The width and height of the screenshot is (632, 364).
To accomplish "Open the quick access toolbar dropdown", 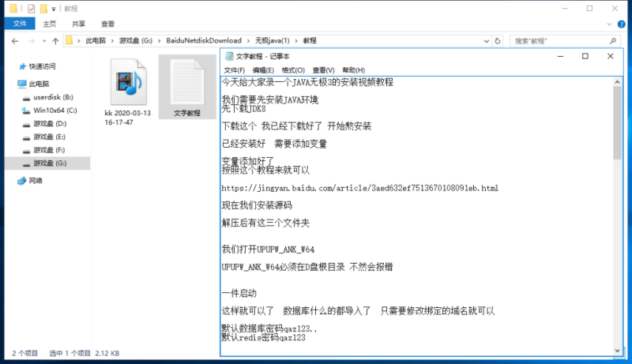I will (x=54, y=9).
